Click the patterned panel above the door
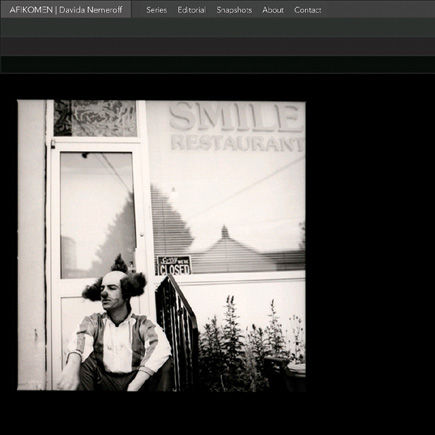 (95, 118)
